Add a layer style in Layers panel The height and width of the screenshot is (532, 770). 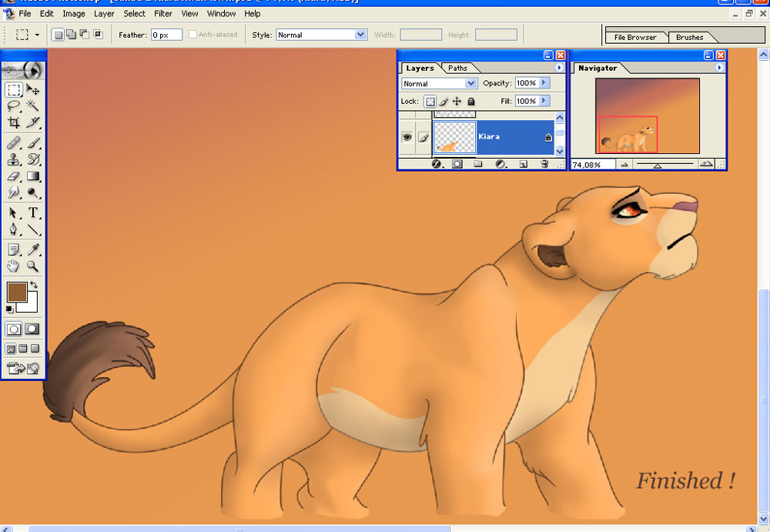pyautogui.click(x=437, y=164)
